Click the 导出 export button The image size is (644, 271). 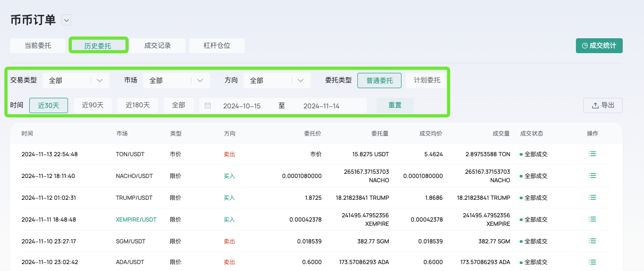(603, 105)
